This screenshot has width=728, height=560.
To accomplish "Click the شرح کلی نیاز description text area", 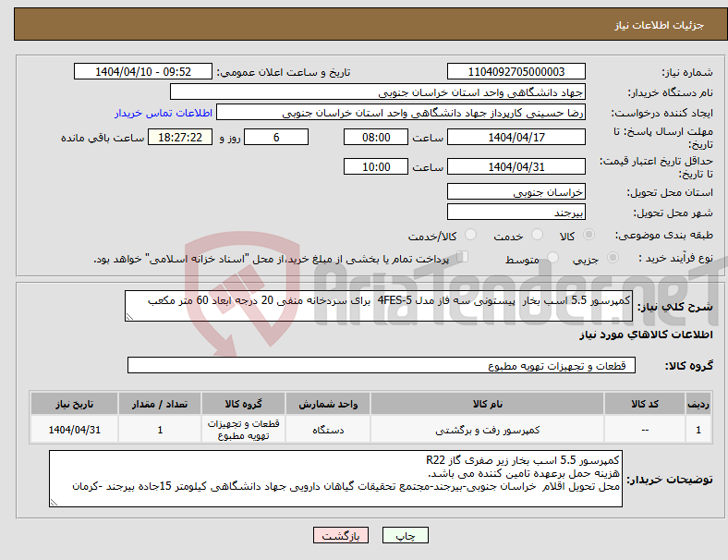I will click(x=379, y=306).
